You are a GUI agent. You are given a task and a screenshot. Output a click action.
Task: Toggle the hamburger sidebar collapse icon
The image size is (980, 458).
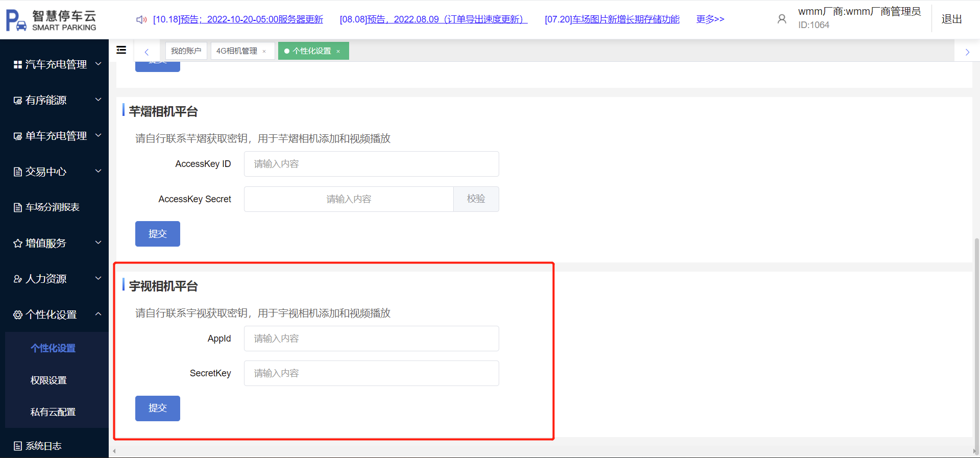121,50
